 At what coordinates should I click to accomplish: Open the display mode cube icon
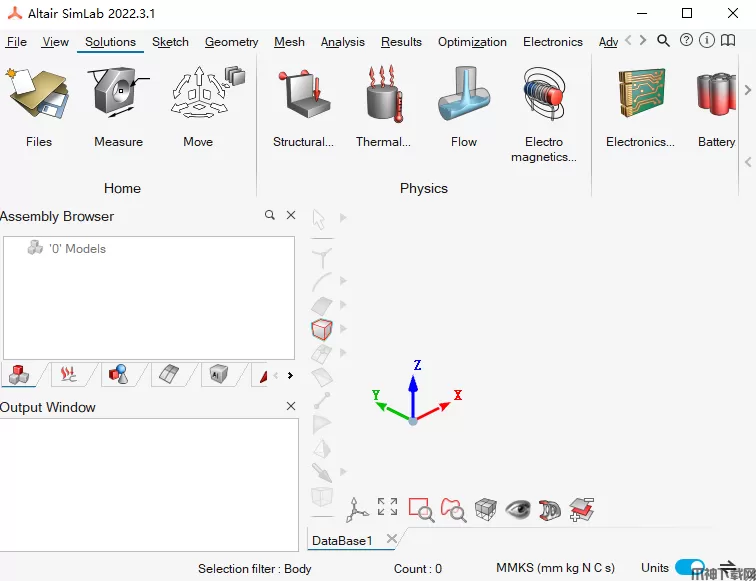tap(486, 509)
